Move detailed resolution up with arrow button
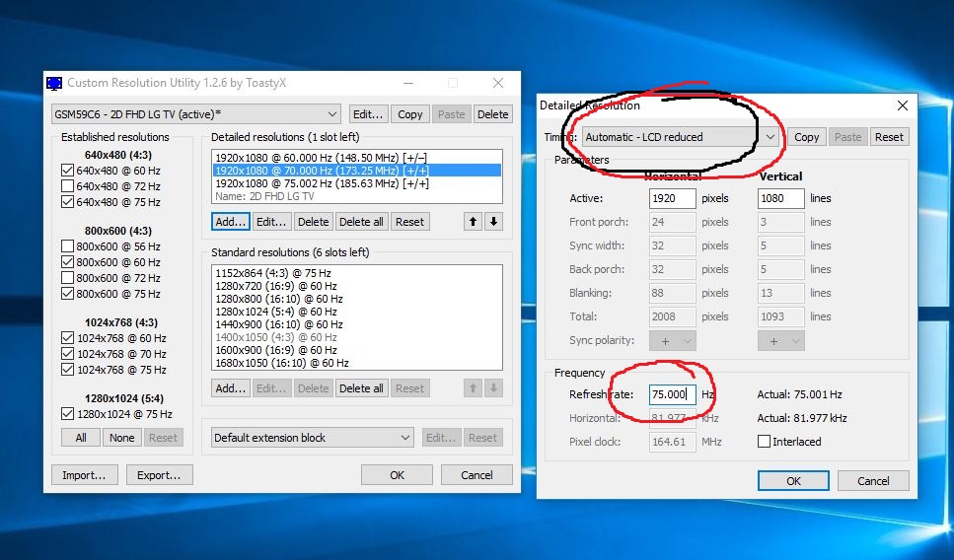This screenshot has height=560, width=954. pyautogui.click(x=473, y=222)
